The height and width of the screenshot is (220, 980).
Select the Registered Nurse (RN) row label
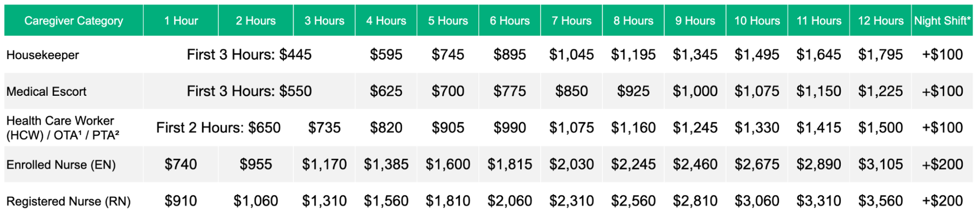point(68,202)
